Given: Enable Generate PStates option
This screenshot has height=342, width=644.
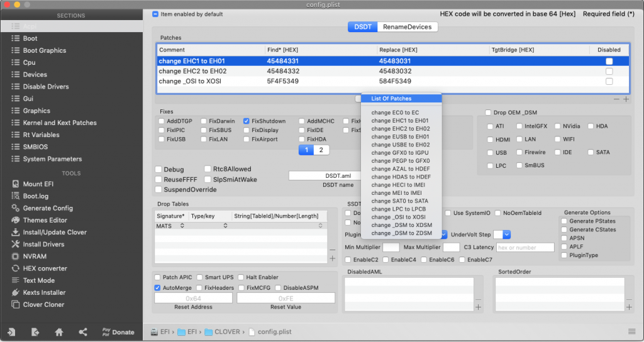Looking at the screenshot, I should coord(564,221).
